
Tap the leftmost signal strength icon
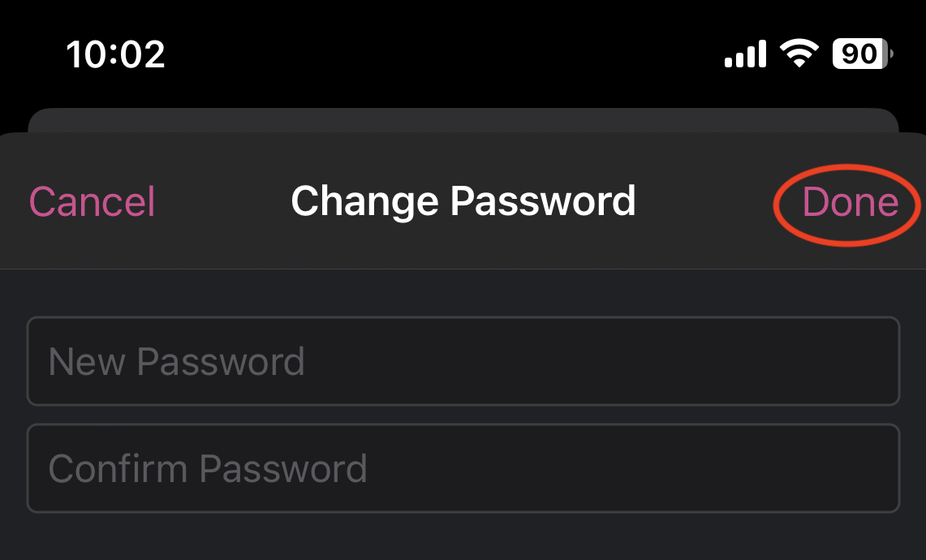(743, 52)
